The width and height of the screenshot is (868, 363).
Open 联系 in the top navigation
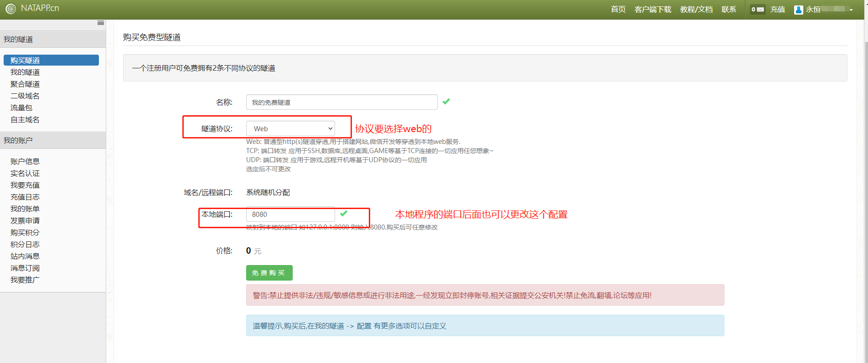pos(728,9)
